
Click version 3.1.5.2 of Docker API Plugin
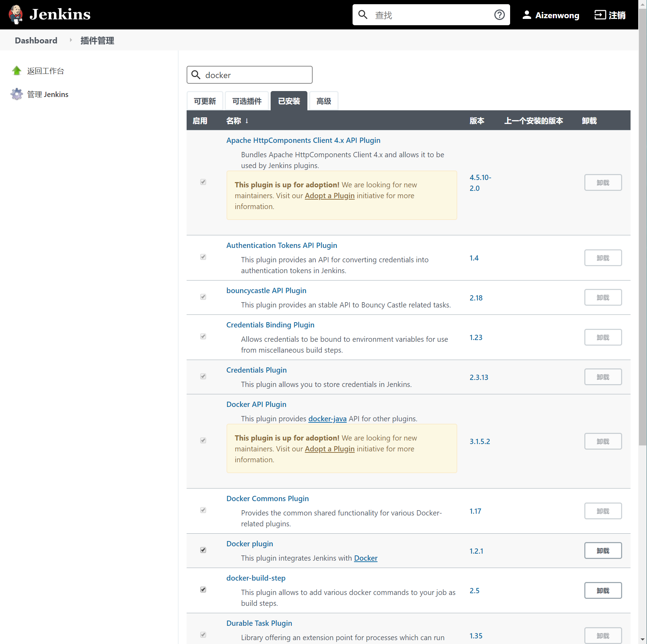pos(480,442)
